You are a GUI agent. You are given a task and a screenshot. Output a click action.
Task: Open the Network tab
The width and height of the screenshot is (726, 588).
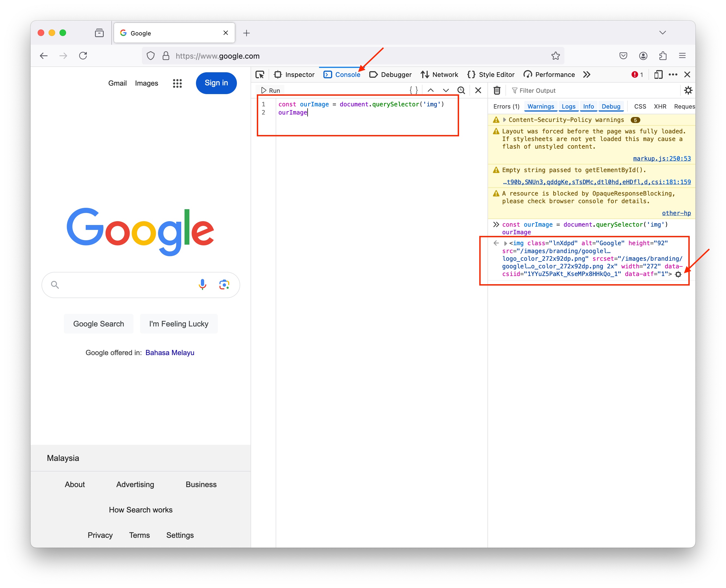439,74
